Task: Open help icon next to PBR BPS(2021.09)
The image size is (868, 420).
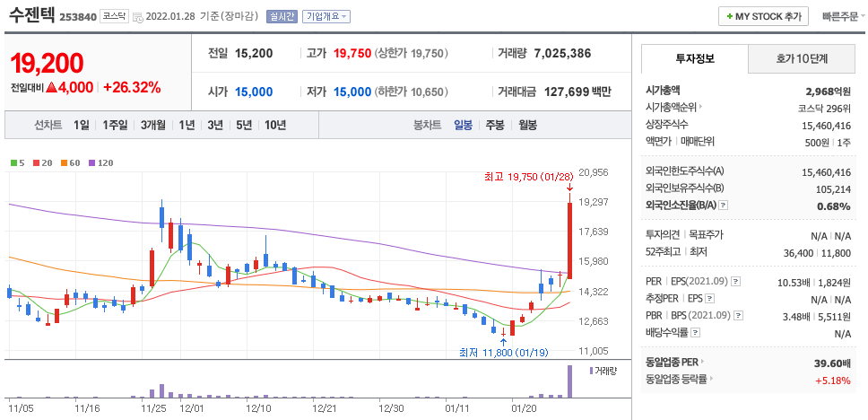Action: [739, 316]
